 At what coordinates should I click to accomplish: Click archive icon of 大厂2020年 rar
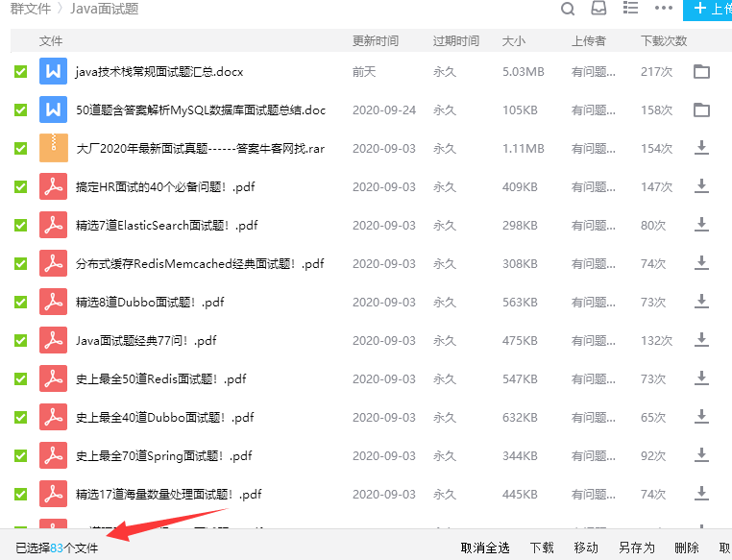[53, 148]
